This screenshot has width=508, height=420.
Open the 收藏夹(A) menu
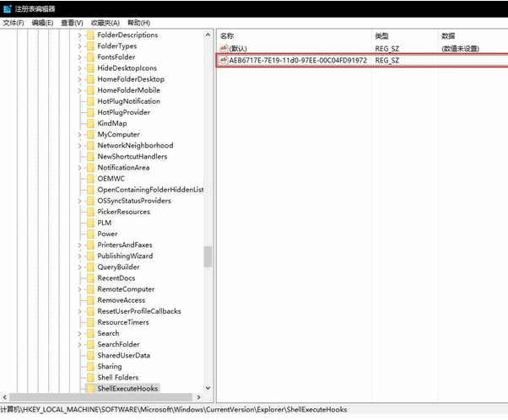pos(105,23)
